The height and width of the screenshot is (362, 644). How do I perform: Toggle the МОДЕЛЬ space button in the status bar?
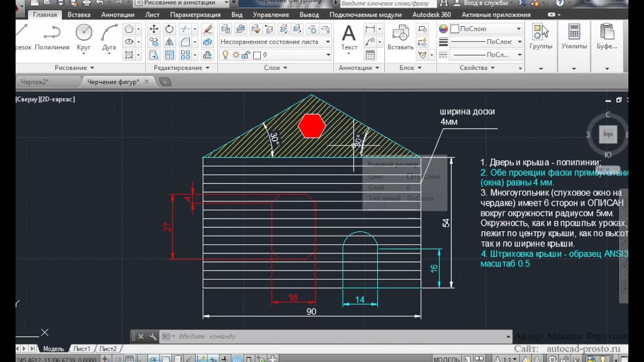[447, 359]
